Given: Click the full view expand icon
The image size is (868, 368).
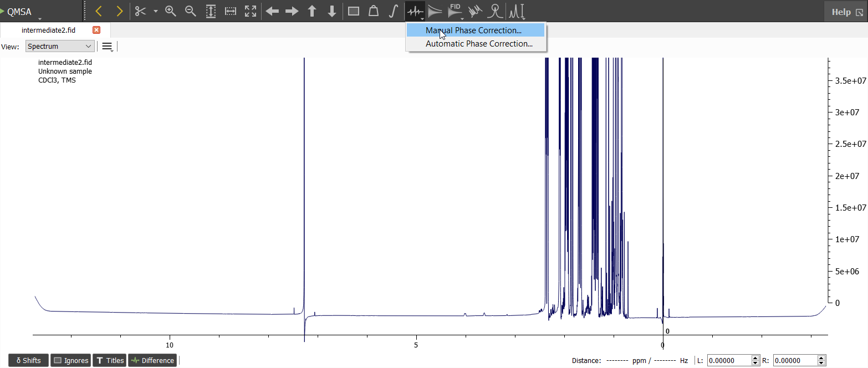Looking at the screenshot, I should (x=251, y=11).
